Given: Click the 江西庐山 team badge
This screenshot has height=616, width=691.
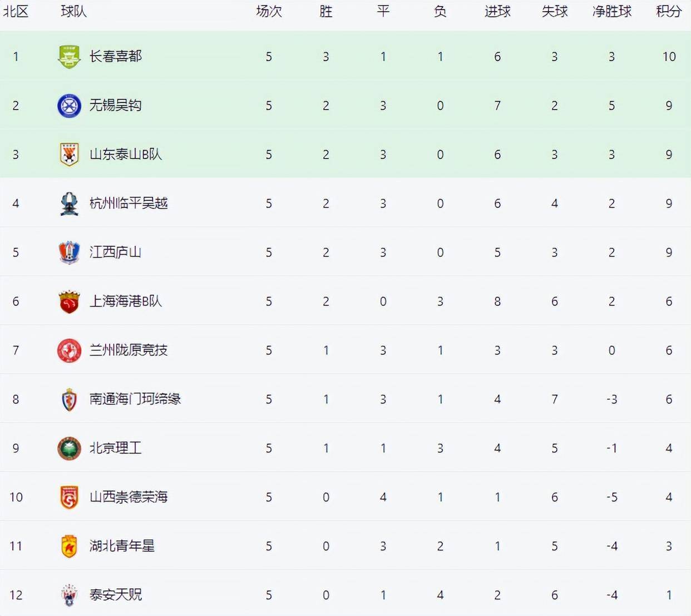Looking at the screenshot, I should 69,252.
